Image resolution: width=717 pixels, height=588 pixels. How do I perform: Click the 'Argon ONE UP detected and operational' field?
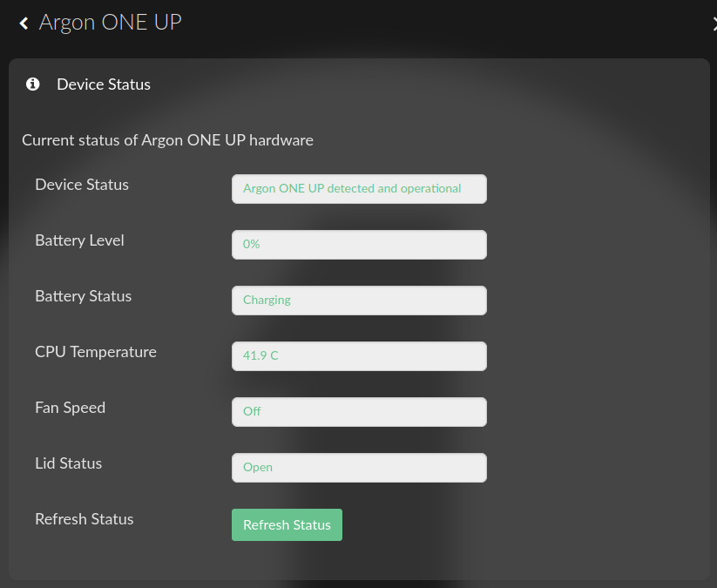pos(359,189)
